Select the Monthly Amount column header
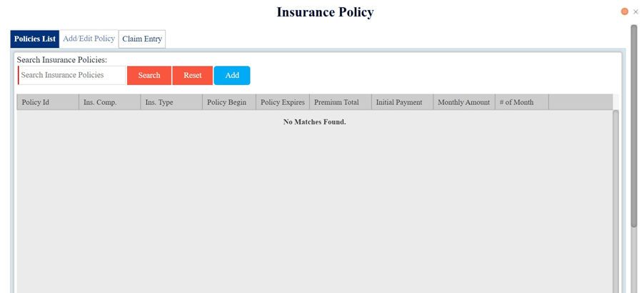This screenshot has width=644, height=293. (464, 102)
